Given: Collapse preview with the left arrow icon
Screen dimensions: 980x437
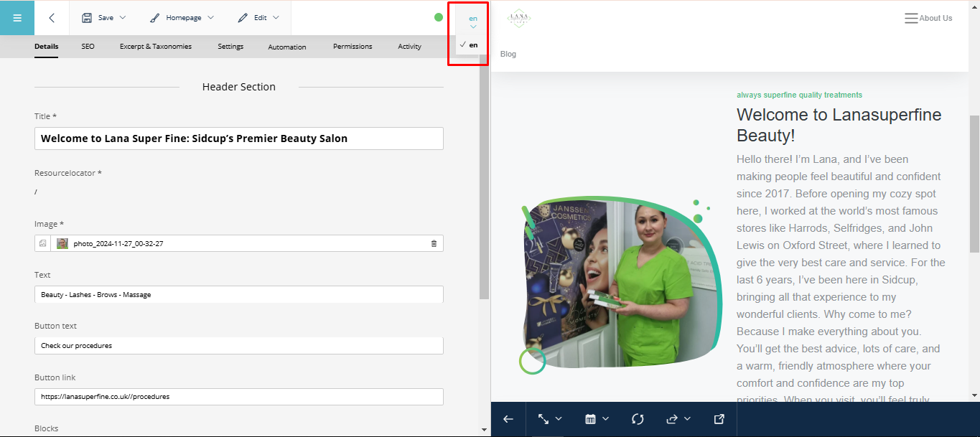Looking at the screenshot, I should pos(508,419).
